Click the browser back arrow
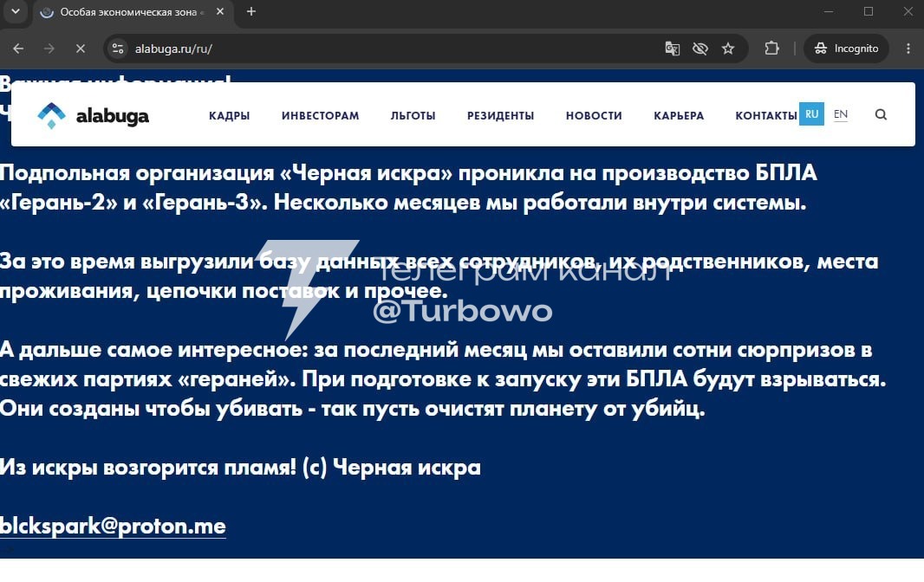Image resolution: width=924 pixels, height=582 pixels. pos(18,48)
